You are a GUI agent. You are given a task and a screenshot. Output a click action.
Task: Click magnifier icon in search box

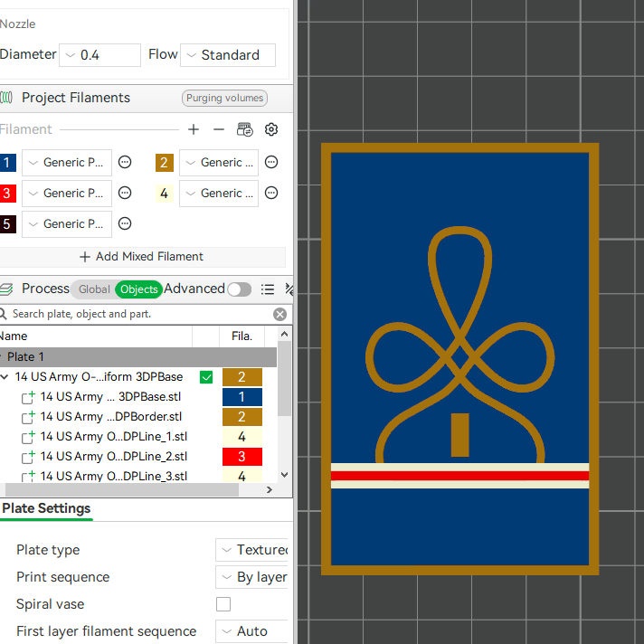coord(4,314)
